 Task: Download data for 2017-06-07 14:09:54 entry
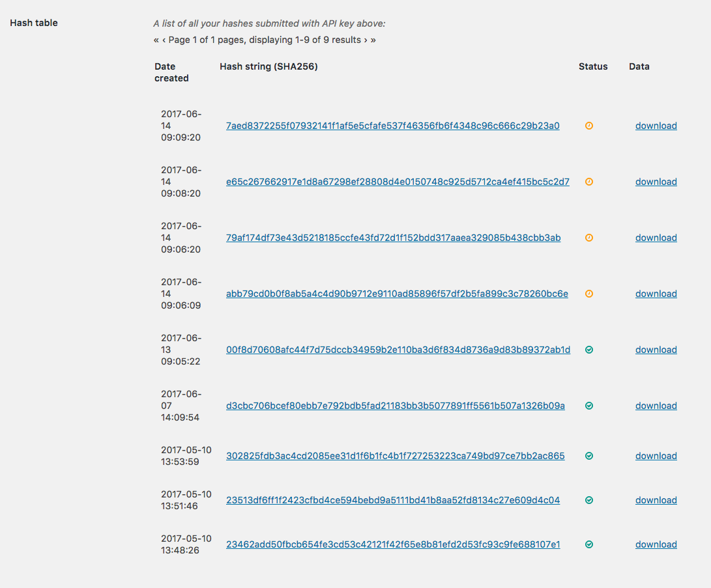pyautogui.click(x=656, y=406)
